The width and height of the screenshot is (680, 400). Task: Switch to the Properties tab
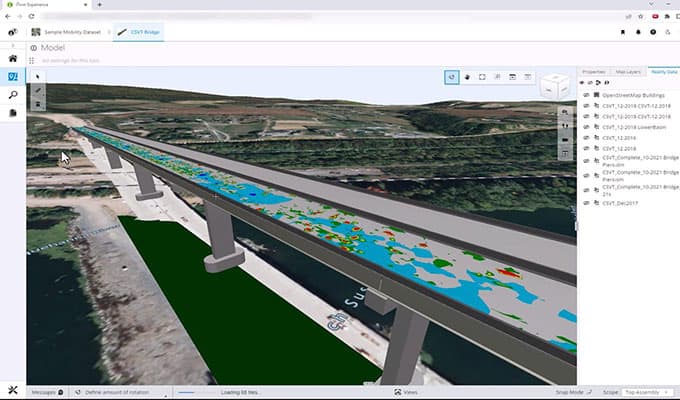(594, 73)
